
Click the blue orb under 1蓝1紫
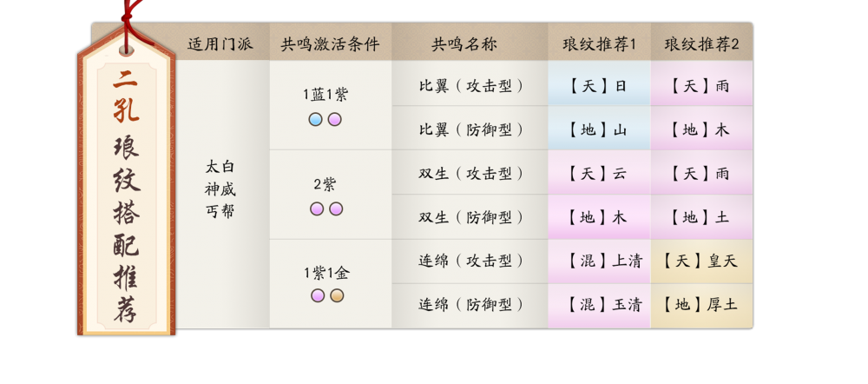tap(316, 119)
